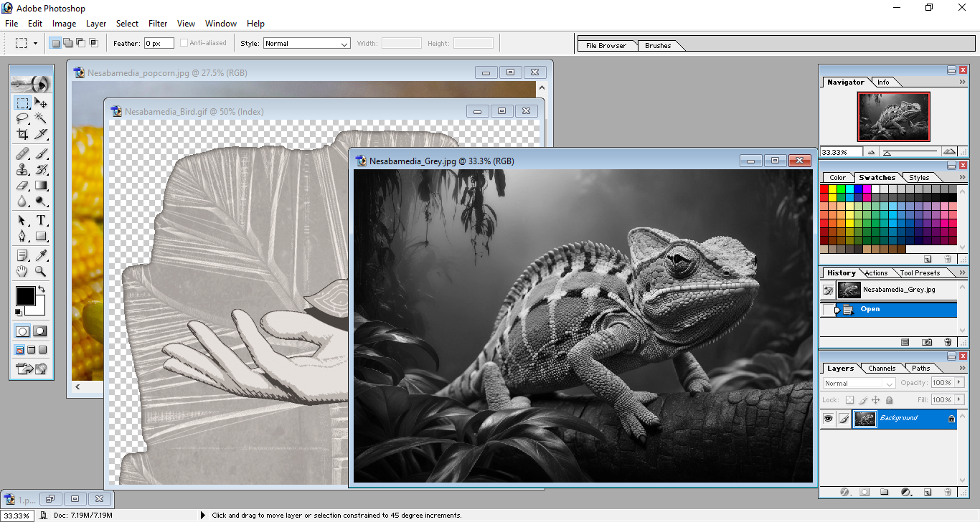This screenshot has width=980, height=522.
Task: Choose the Zoom magnifier tool
Action: [41, 271]
